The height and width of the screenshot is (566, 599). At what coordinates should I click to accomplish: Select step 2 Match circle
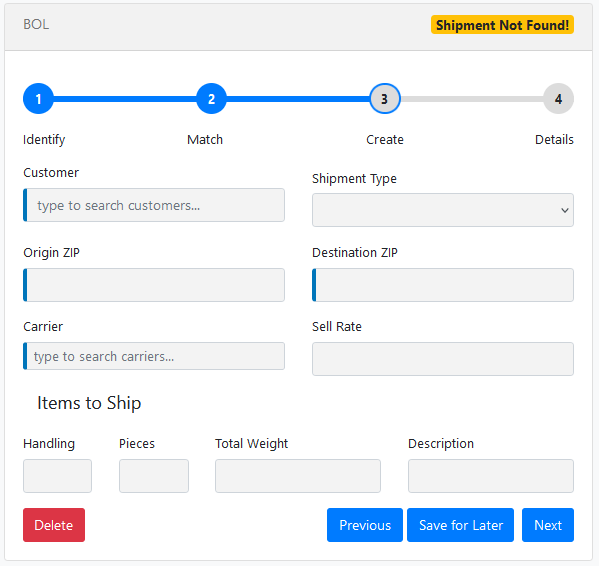pos(211,99)
